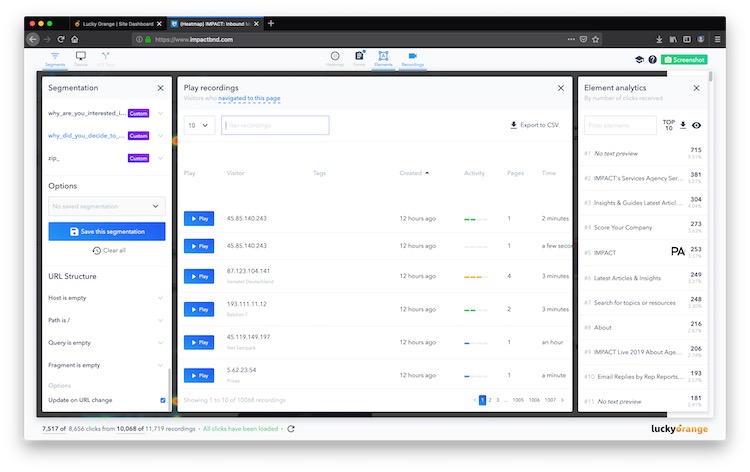Image resolution: width=750 pixels, height=472 pixels.
Task: Export recordings to CSV
Action: coord(534,125)
